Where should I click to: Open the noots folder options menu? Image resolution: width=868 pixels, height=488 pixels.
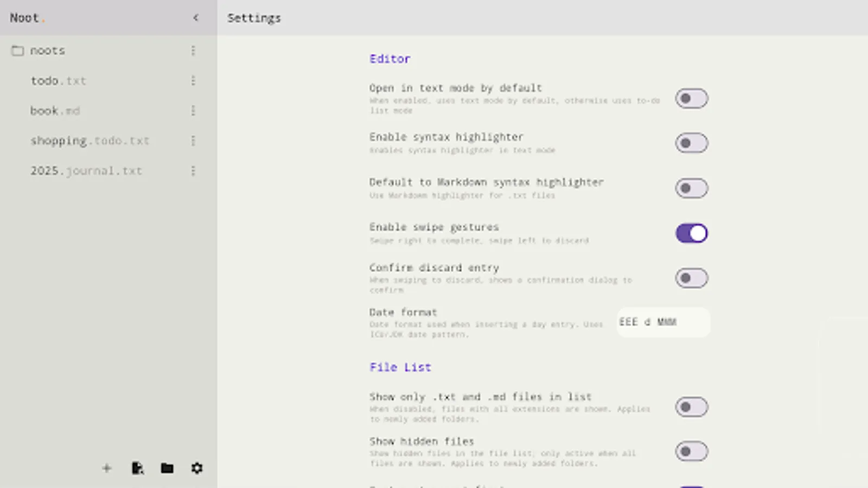193,50
